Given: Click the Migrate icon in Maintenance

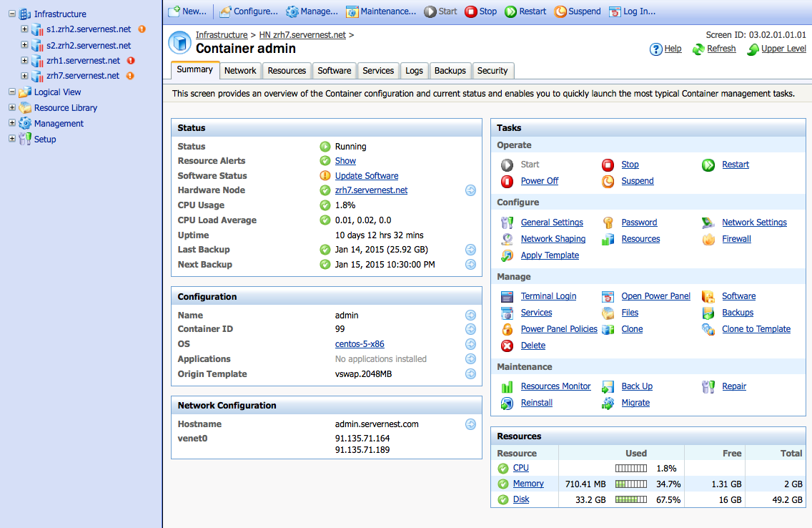Looking at the screenshot, I should 608,403.
